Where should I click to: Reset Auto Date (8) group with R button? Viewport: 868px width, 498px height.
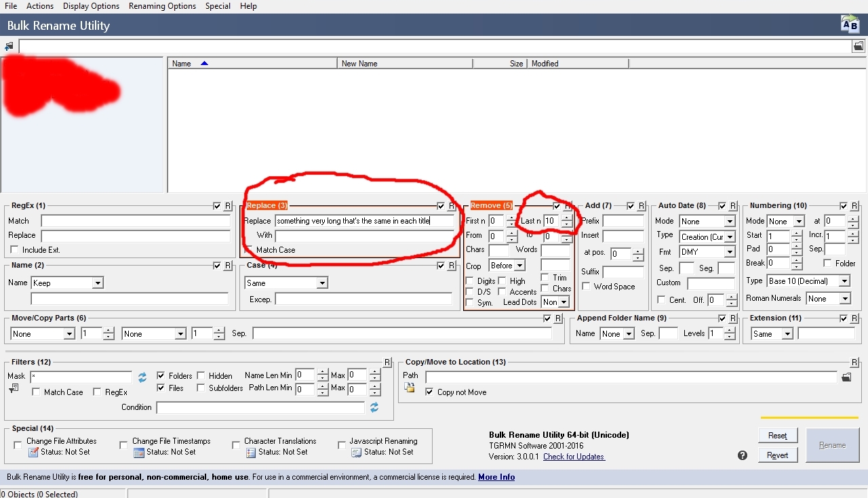click(733, 206)
